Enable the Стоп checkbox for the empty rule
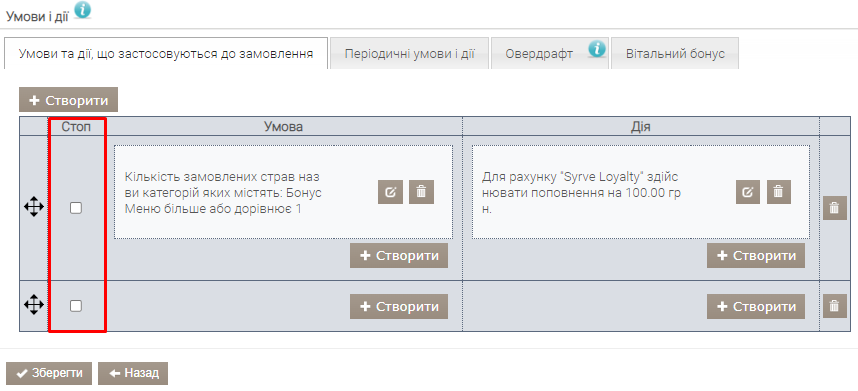 76,306
